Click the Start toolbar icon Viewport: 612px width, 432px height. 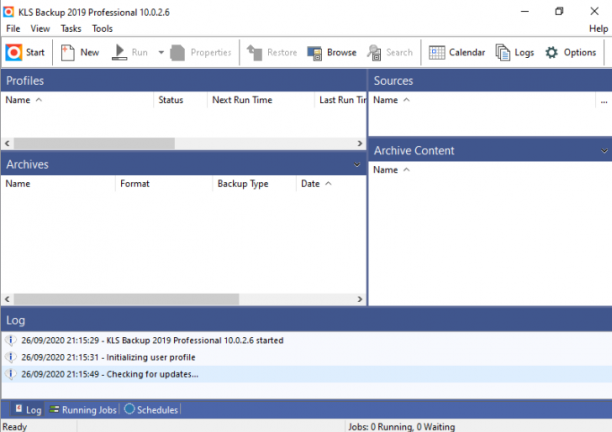pos(25,52)
